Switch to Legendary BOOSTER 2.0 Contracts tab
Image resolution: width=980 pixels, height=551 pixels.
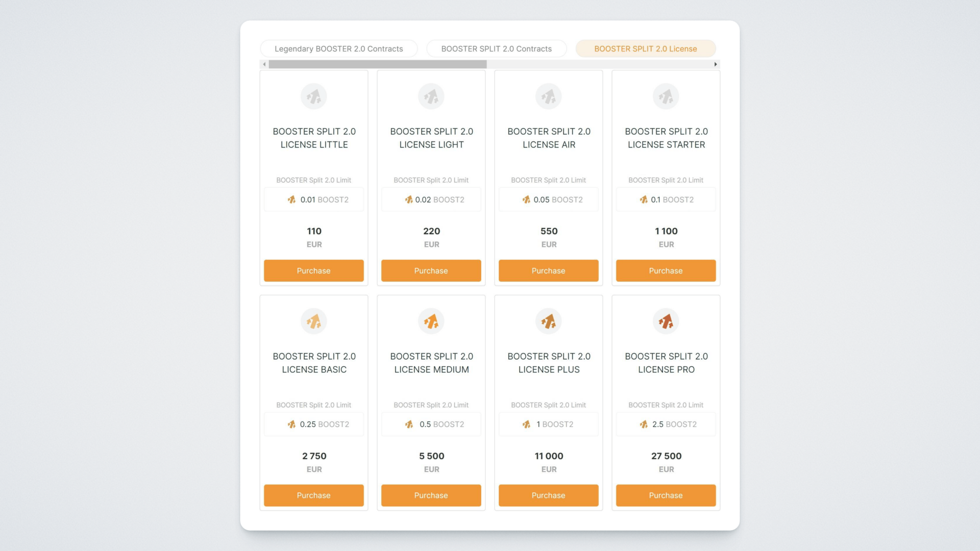[338, 49]
